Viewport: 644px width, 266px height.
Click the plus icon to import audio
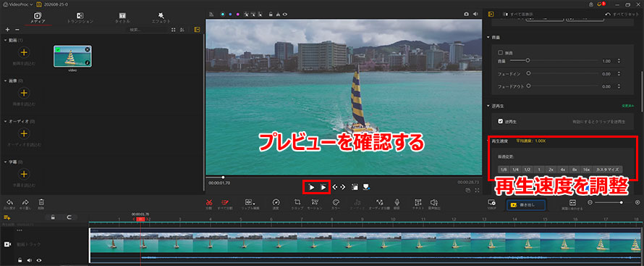click(x=24, y=133)
